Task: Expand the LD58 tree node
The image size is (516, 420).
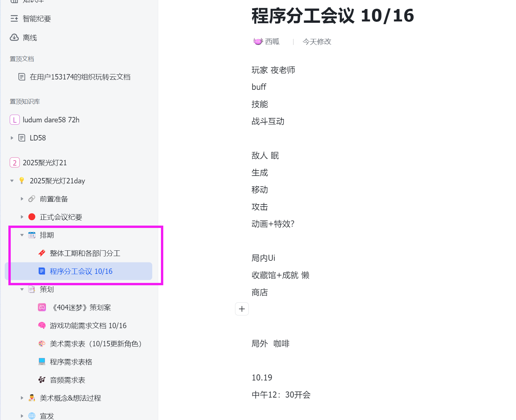Action: click(12, 138)
